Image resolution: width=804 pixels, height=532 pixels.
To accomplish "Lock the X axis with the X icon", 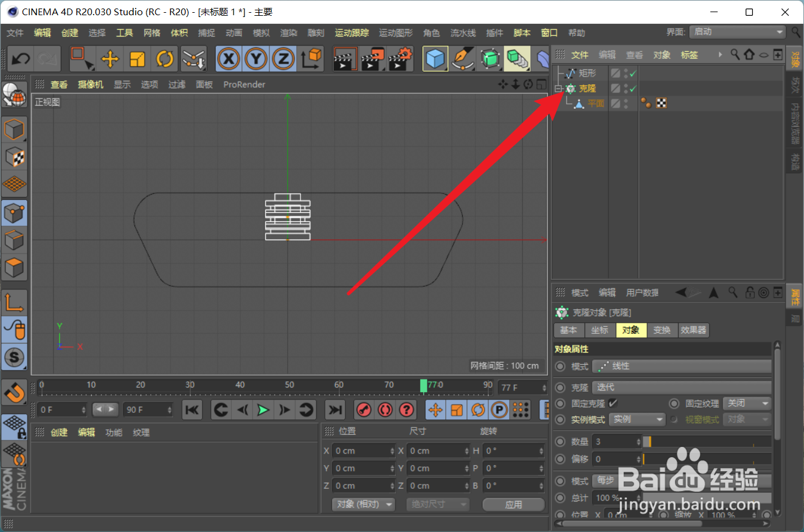I will tap(229, 58).
